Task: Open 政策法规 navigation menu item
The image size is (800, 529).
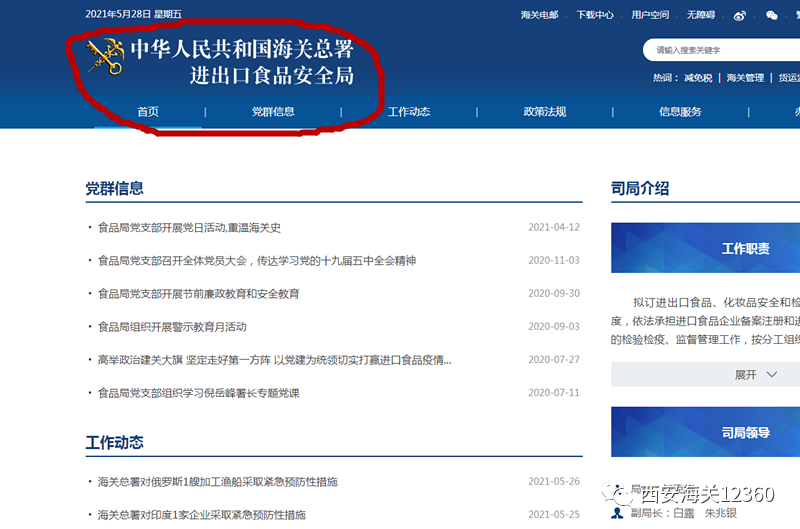Action: click(x=545, y=112)
